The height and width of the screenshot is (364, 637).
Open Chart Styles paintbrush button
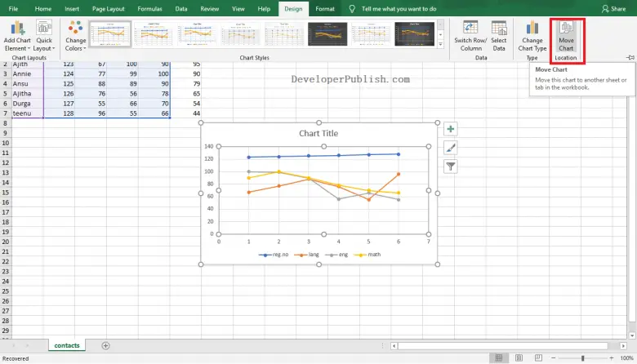tap(451, 148)
